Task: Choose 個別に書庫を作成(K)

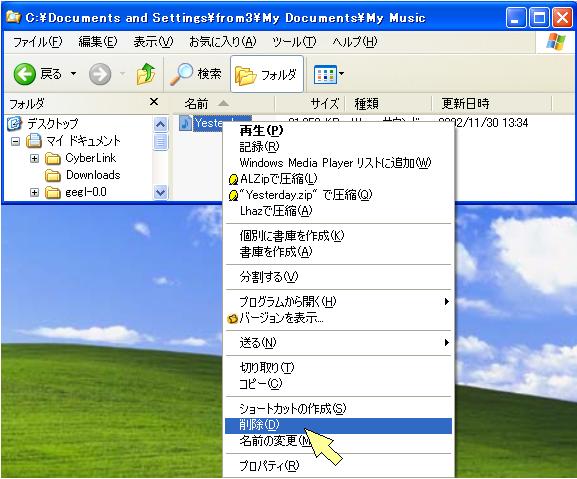Action: [339, 236]
